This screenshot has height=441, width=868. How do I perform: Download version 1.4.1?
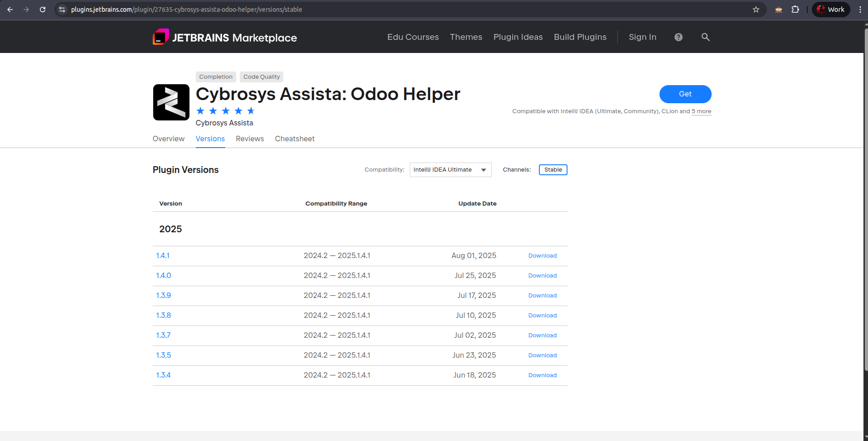pyautogui.click(x=543, y=256)
